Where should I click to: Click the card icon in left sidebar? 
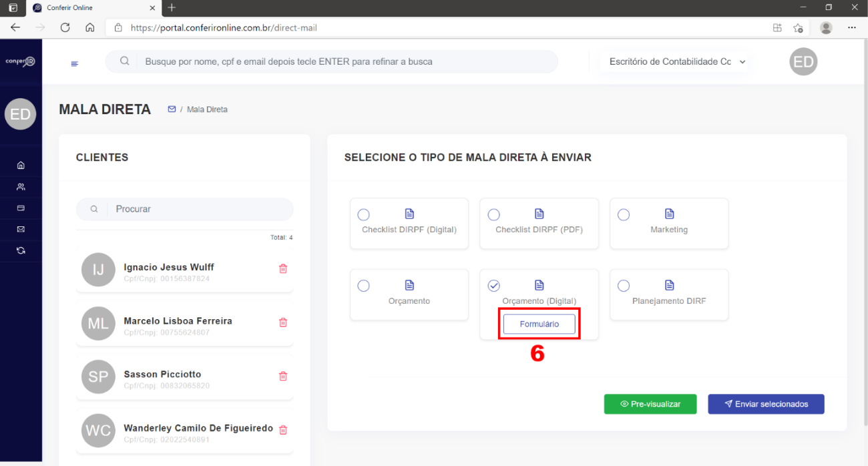(x=21, y=208)
